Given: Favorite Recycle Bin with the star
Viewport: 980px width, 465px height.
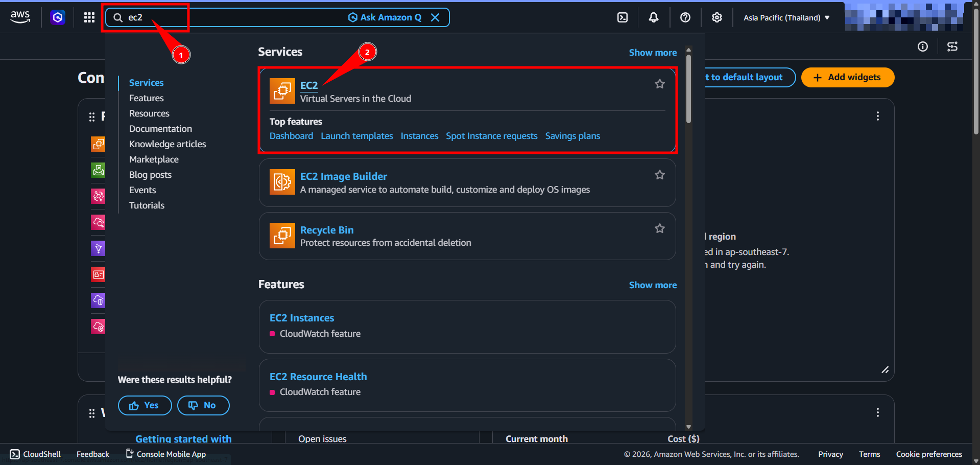Looking at the screenshot, I should point(660,228).
